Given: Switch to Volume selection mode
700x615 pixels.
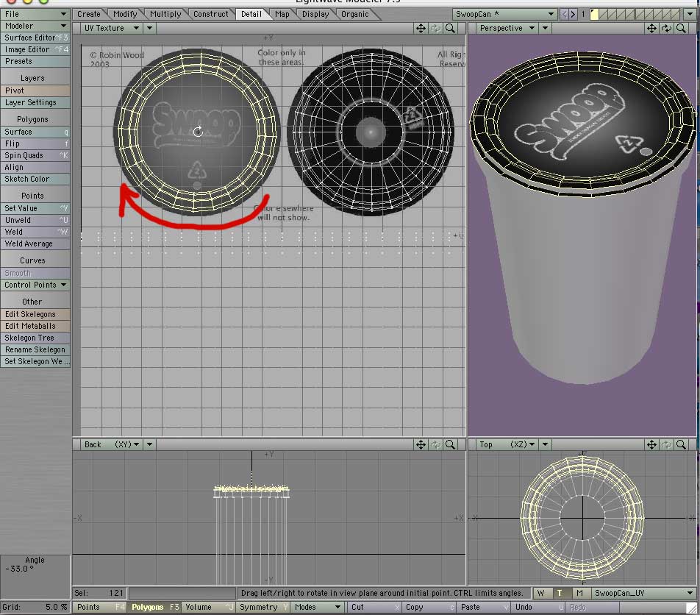Looking at the screenshot, I should [x=209, y=607].
